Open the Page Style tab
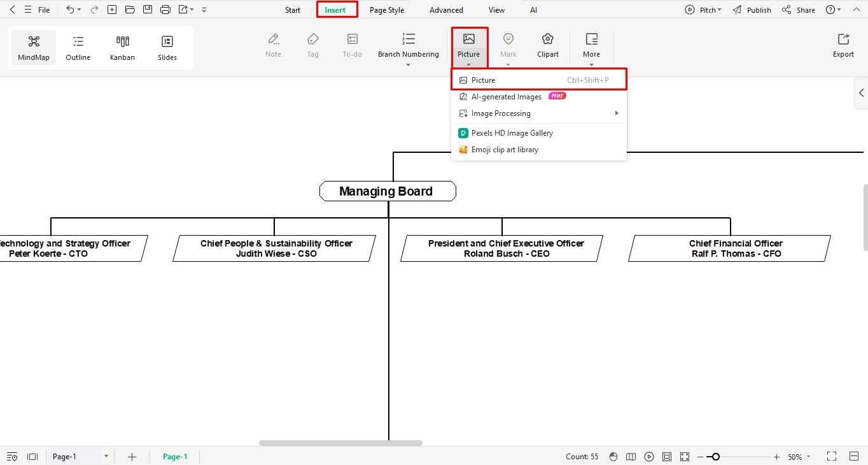Image resolution: width=868 pixels, height=465 pixels. [387, 10]
